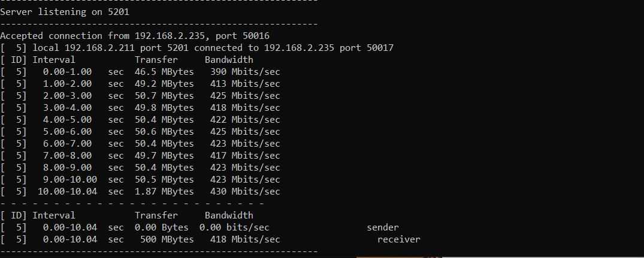Image resolution: width=644 pixels, height=258 pixels.
Task: Click the word 'sender' in summary
Action: [x=383, y=227]
